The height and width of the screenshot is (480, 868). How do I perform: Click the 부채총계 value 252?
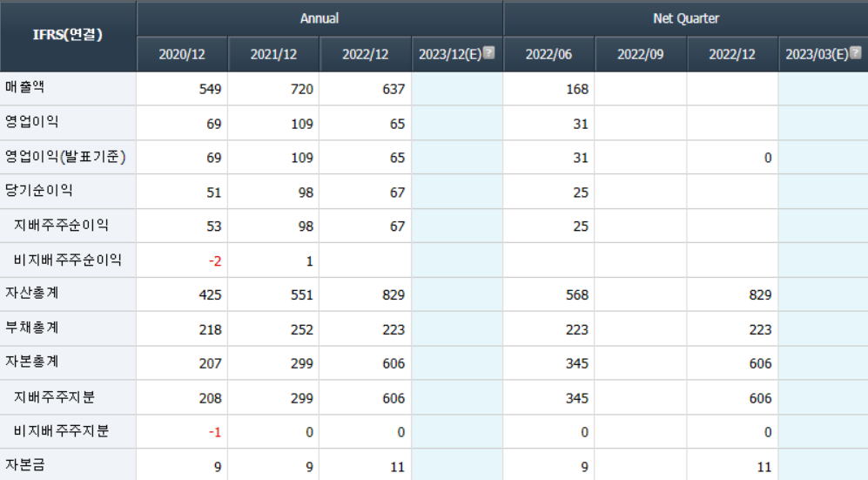[x=302, y=330]
